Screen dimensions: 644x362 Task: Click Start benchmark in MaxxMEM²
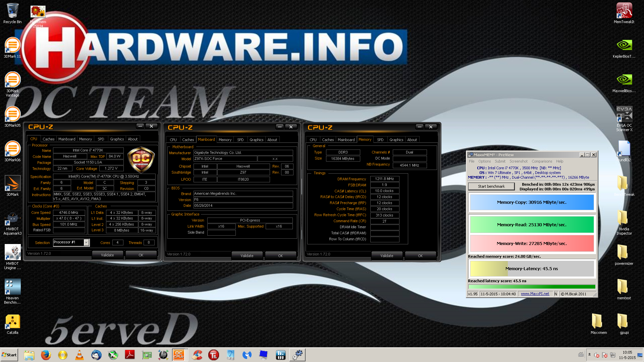pyautogui.click(x=491, y=186)
